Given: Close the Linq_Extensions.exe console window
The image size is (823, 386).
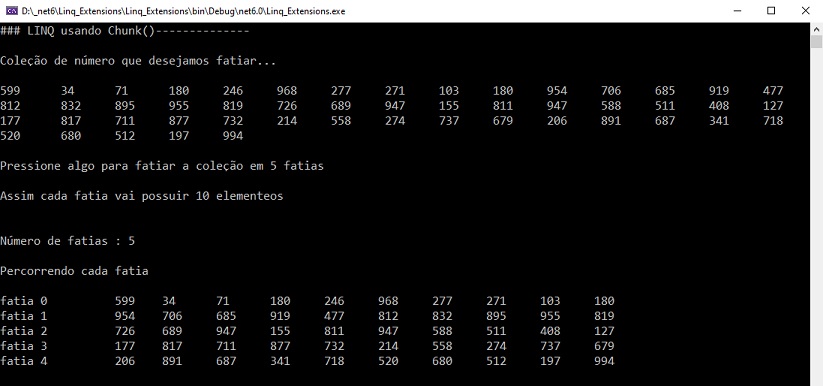Looking at the screenshot, I should (805, 11).
